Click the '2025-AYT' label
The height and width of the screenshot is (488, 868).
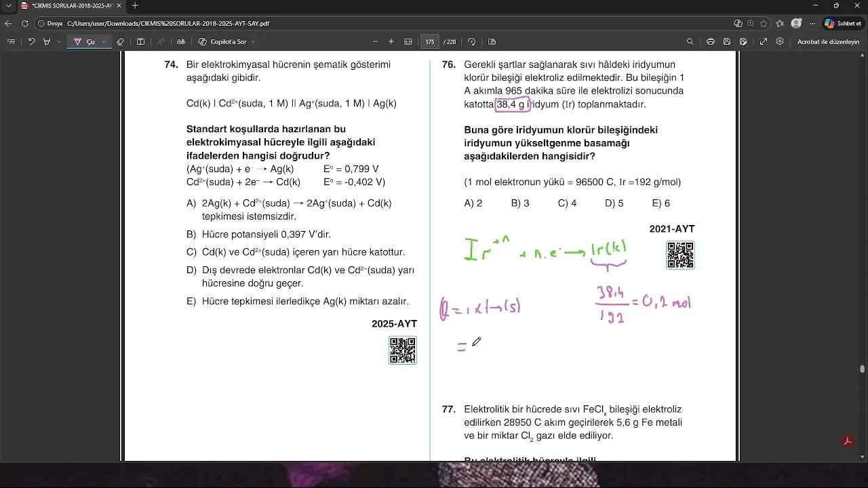click(395, 324)
